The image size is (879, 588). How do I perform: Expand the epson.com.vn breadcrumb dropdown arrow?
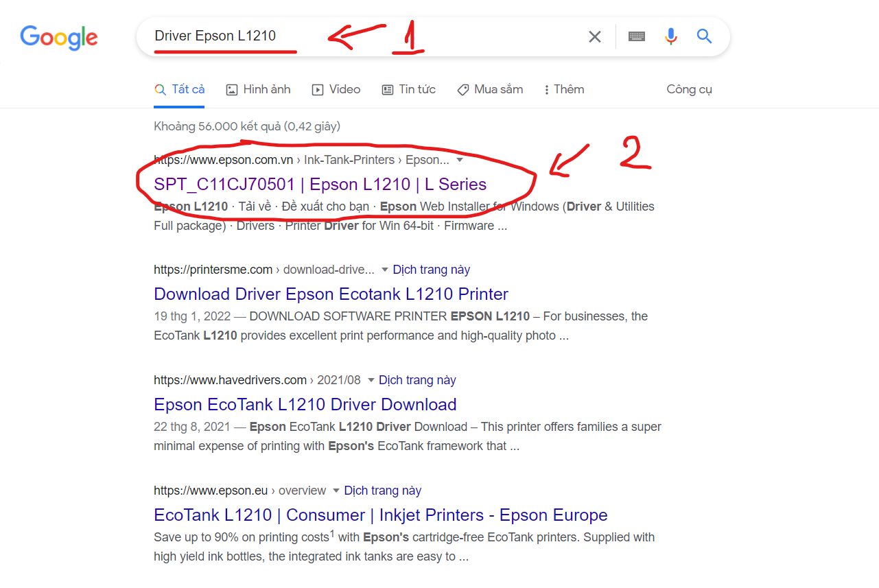(x=459, y=159)
